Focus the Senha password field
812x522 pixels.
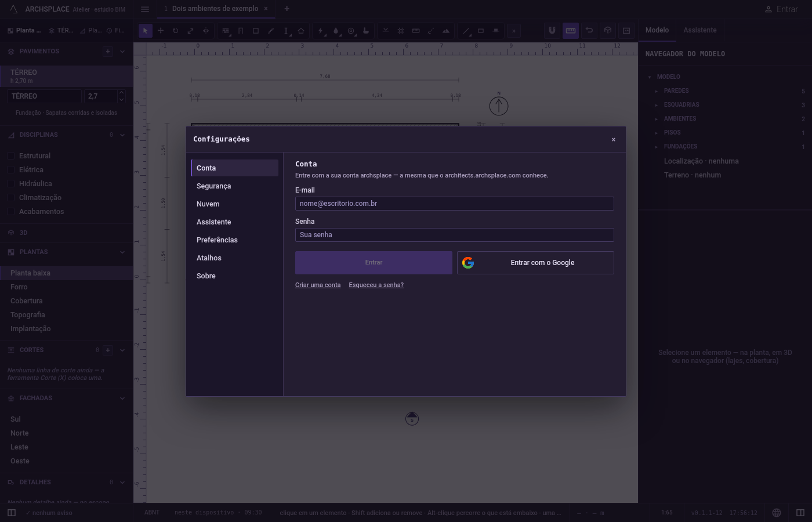[455, 235]
